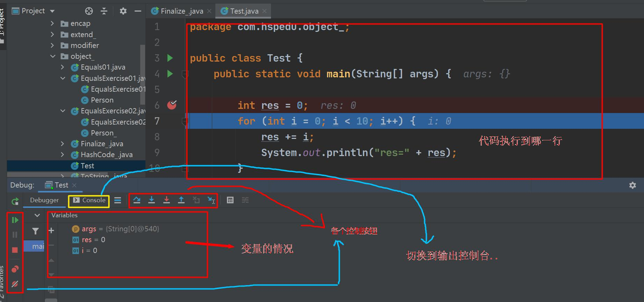The height and width of the screenshot is (302, 644).
Task: Remove watch with minus icon
Action: [51, 245]
